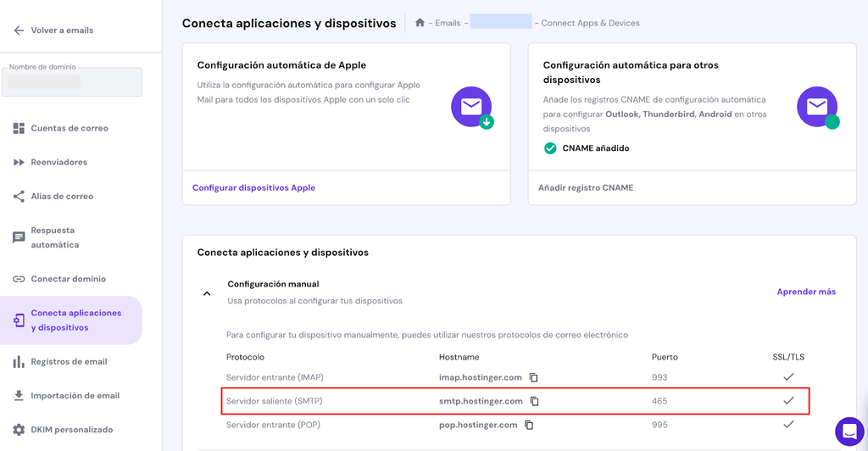Screen dimensions: 868x451
Task: Open the chat support bubble
Action: click(848, 431)
